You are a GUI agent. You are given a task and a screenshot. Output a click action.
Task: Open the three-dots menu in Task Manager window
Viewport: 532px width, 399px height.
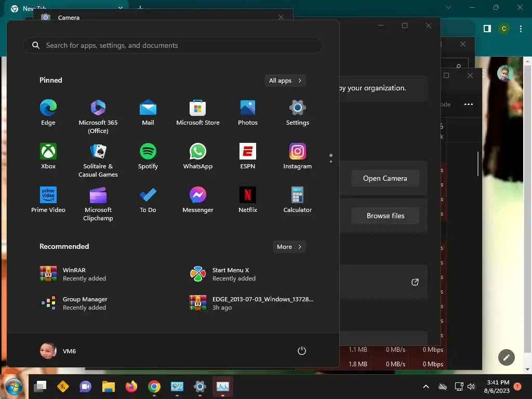(x=469, y=104)
